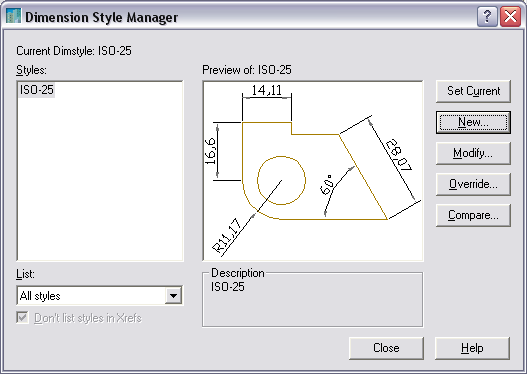Click the ISO-25 dimension preview image
The width and height of the screenshot is (527, 374).
[x=313, y=171]
